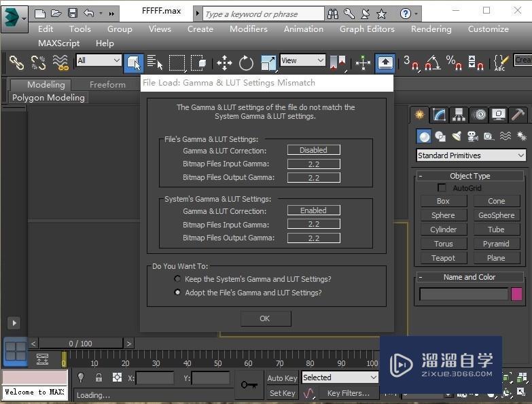The image size is (532, 404).
Task: Click the Sphere object type button
Action: [x=444, y=215]
